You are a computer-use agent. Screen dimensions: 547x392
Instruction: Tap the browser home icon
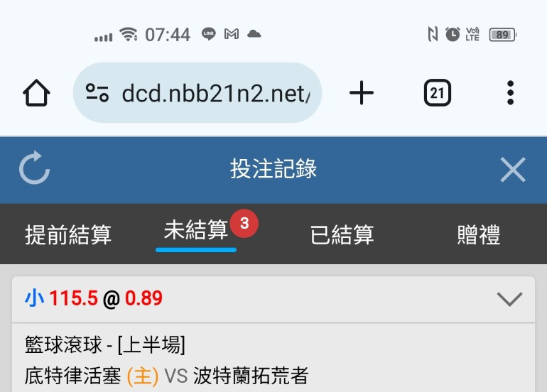coord(36,93)
